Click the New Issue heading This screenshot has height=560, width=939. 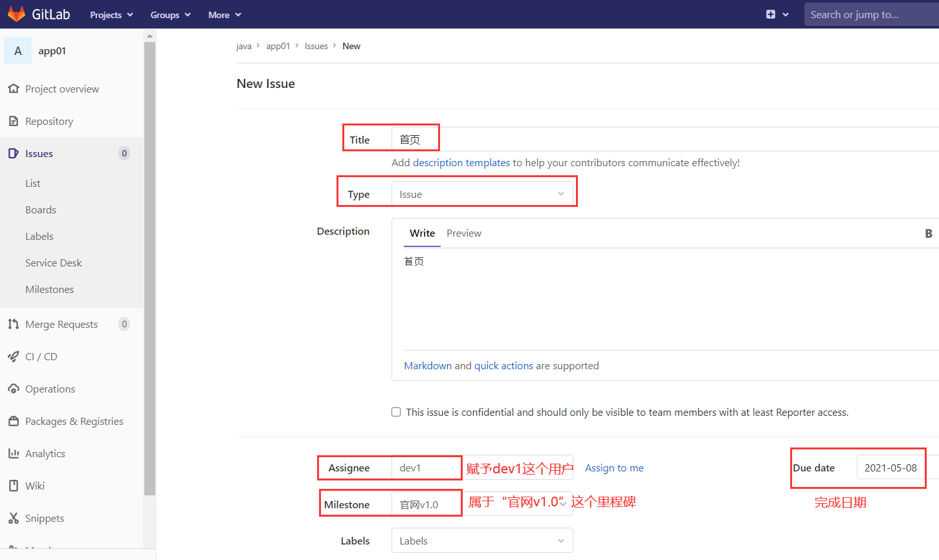pos(266,83)
